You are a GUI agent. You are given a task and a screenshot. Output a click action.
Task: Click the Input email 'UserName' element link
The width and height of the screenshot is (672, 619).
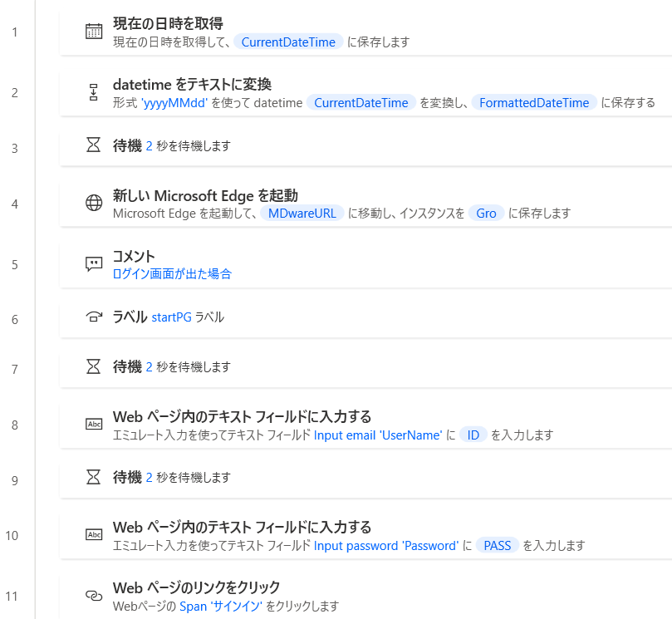click(378, 435)
